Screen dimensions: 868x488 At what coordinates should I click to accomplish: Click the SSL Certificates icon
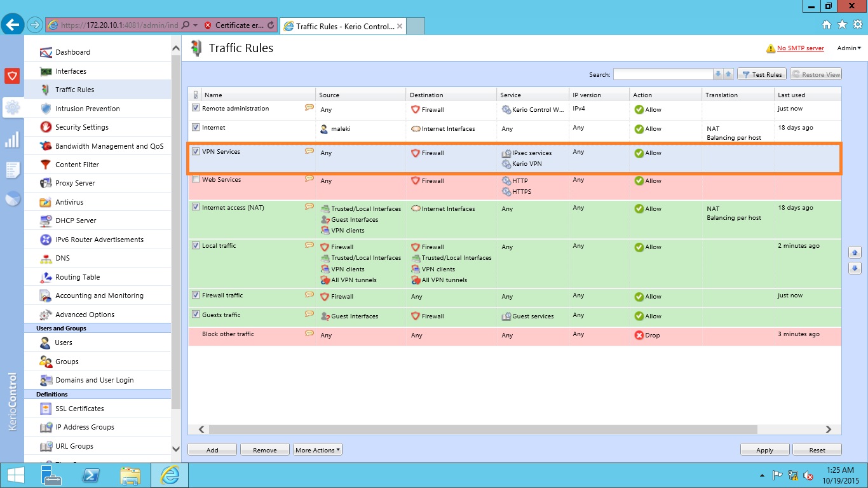click(45, 409)
